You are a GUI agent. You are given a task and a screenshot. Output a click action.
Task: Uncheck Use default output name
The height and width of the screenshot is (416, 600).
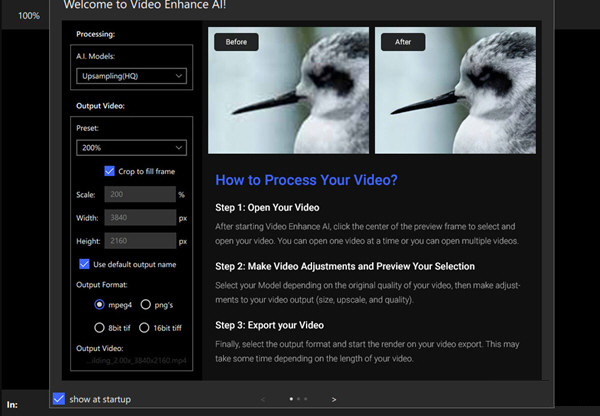85,264
